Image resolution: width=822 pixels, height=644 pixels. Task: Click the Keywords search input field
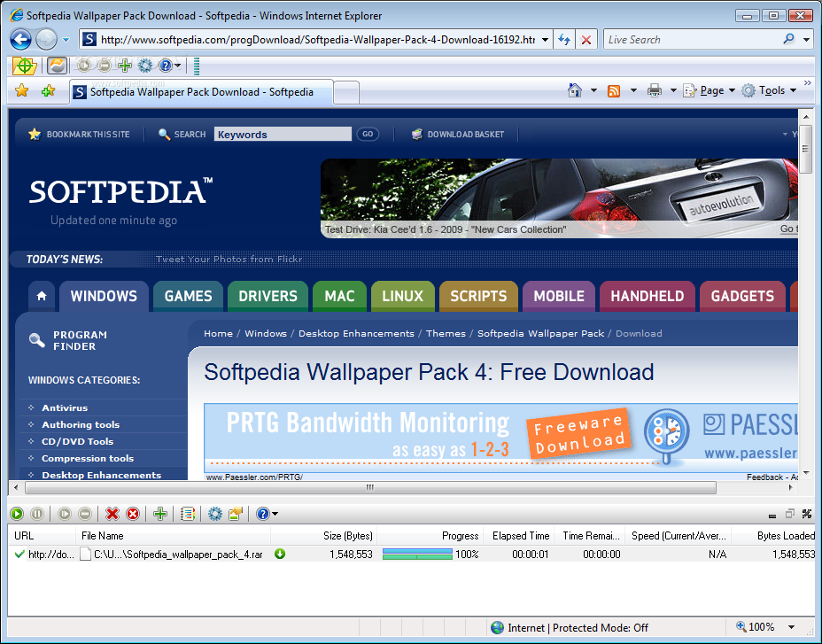(283, 135)
